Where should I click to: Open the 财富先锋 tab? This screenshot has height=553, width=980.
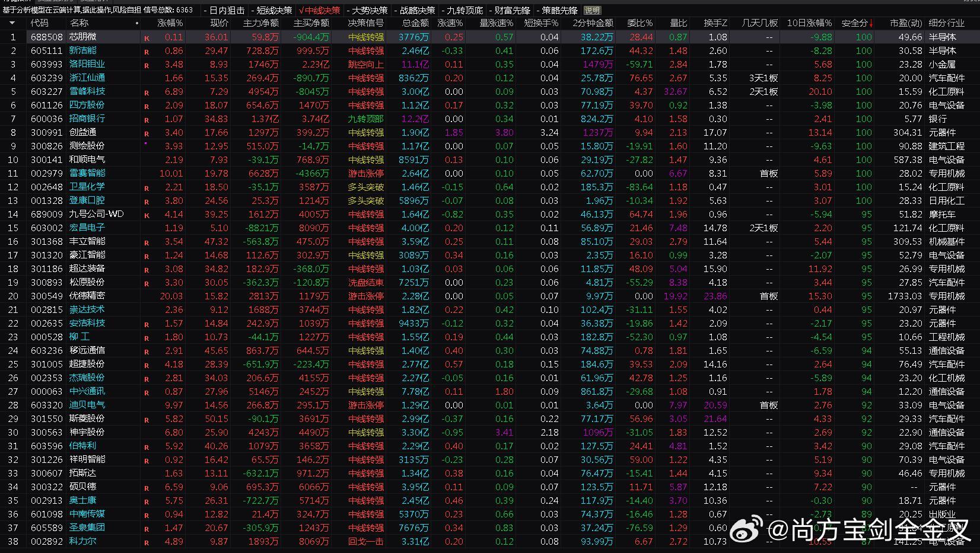click(512, 10)
